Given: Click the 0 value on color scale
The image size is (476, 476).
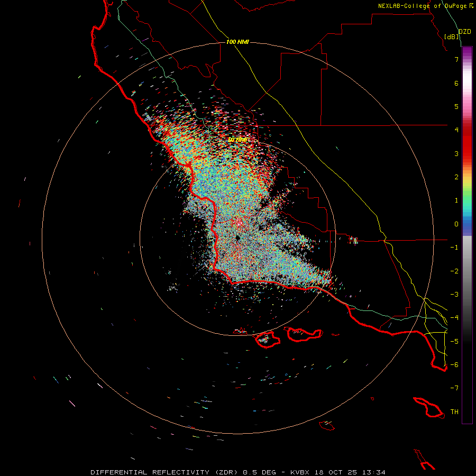Looking at the screenshot, I should tap(456, 224).
